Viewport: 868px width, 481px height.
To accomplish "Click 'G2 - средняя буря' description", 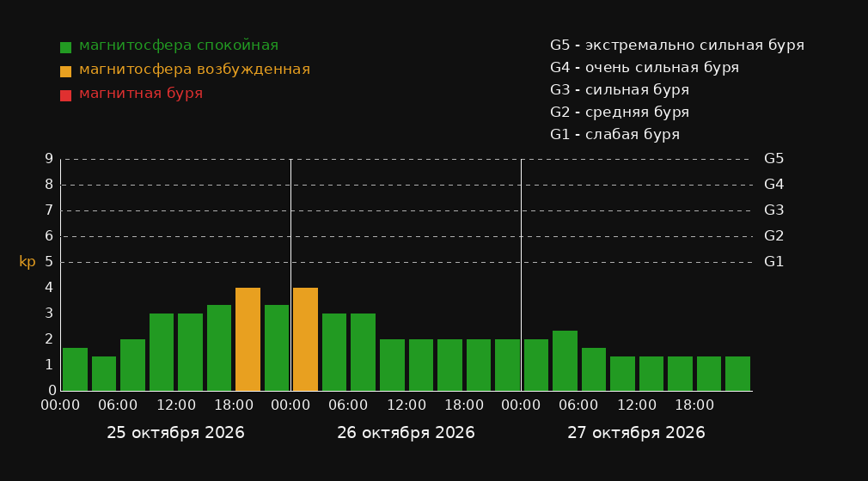I will point(620,113).
